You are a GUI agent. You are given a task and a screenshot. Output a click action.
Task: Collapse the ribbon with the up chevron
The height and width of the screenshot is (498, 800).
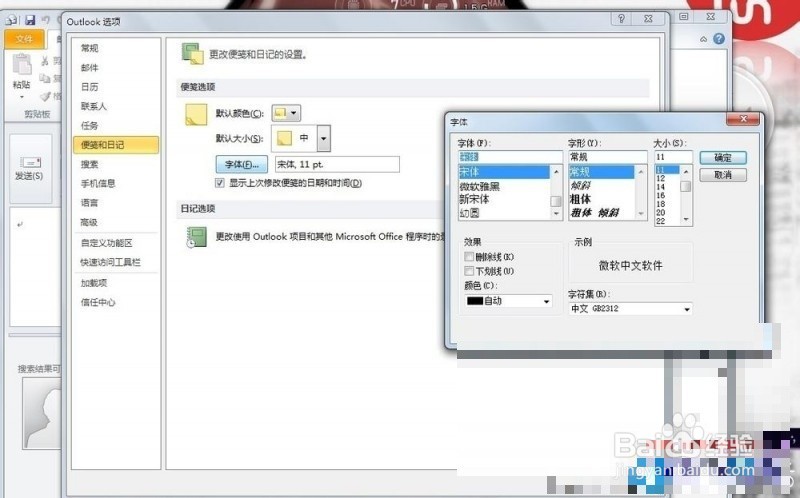click(704, 39)
